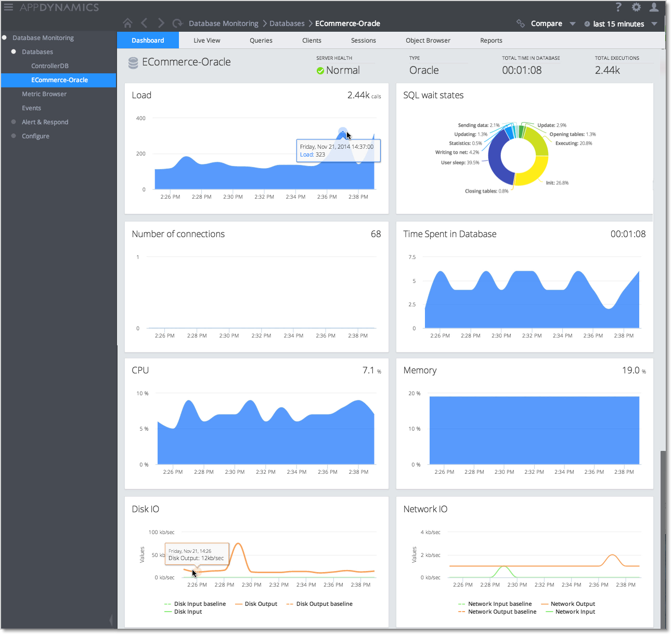Viewport: 672px width, 635px height.
Task: Click the green Normal health check icon
Action: (320, 71)
